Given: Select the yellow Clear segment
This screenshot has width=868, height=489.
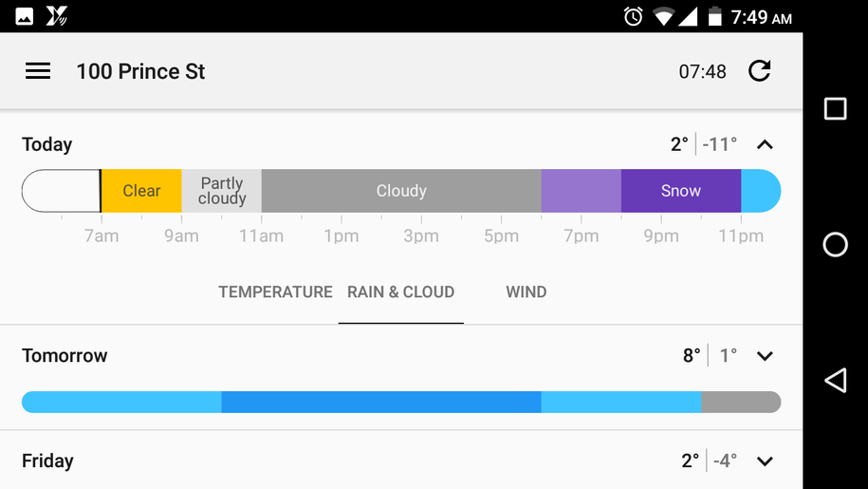Looking at the screenshot, I should click(141, 191).
